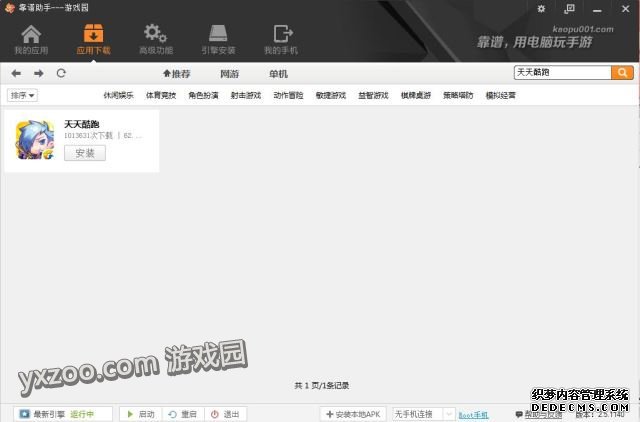The image size is (640, 422).
Task: Filter by 棋牌桌游 category
Action: 416,96
